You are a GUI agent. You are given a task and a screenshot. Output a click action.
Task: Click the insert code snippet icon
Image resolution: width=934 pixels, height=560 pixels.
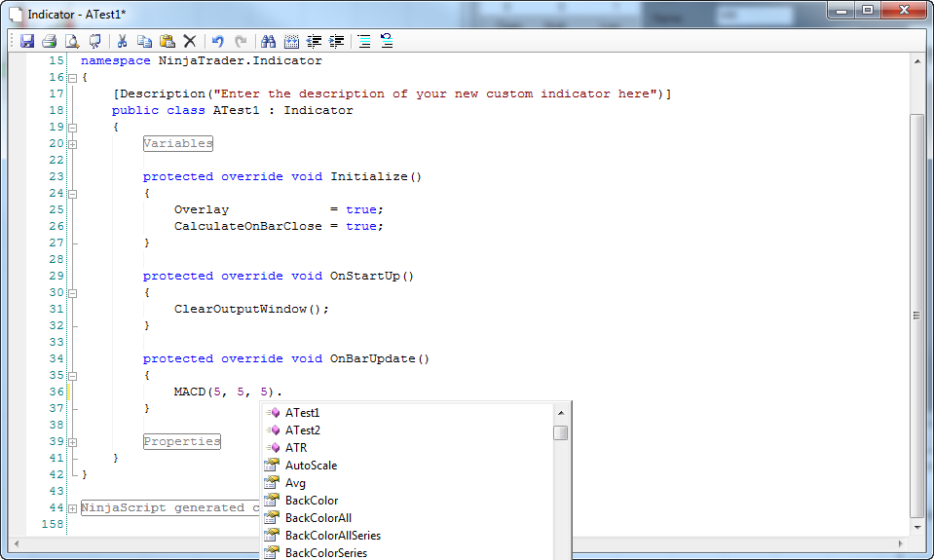pyautogui.click(x=291, y=41)
